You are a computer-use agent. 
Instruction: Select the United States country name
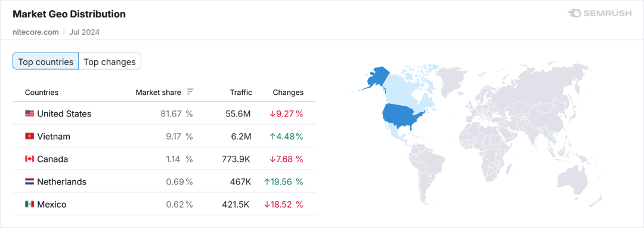64,114
